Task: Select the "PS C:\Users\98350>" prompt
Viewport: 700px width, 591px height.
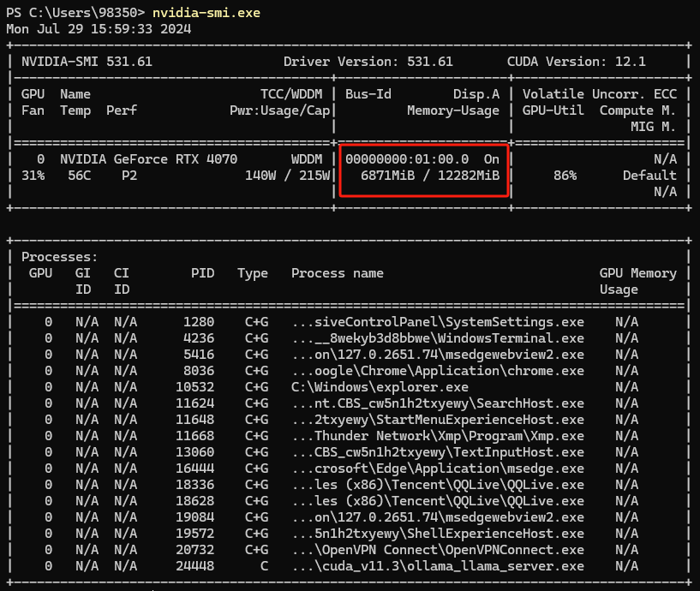Action: (x=75, y=13)
